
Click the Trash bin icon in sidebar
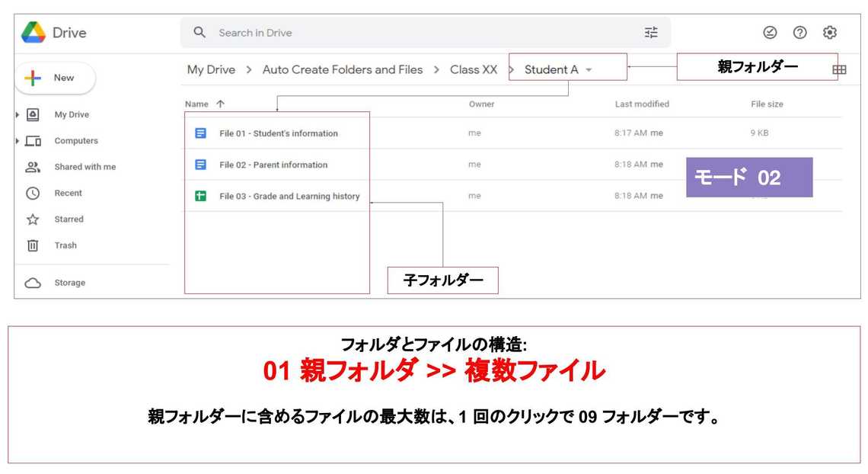point(33,245)
